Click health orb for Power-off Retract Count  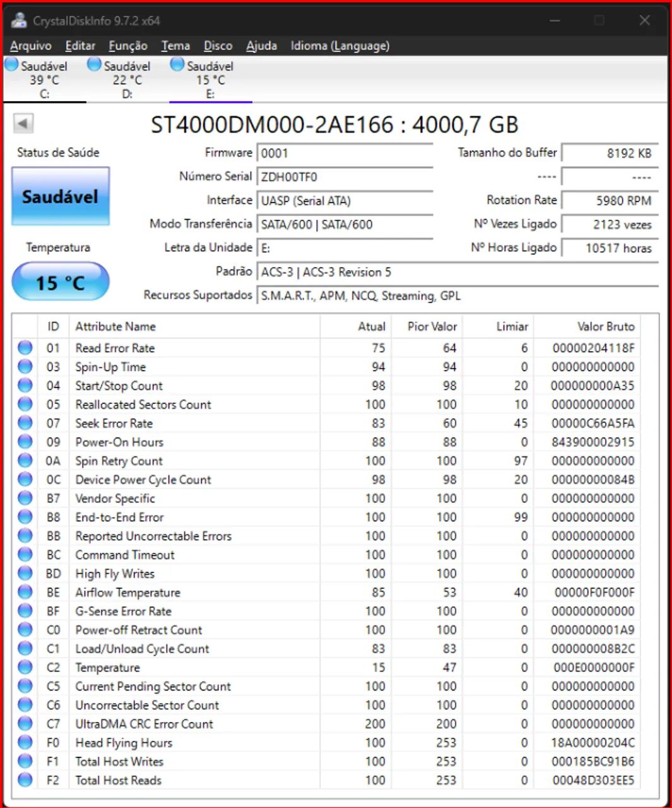click(x=25, y=629)
